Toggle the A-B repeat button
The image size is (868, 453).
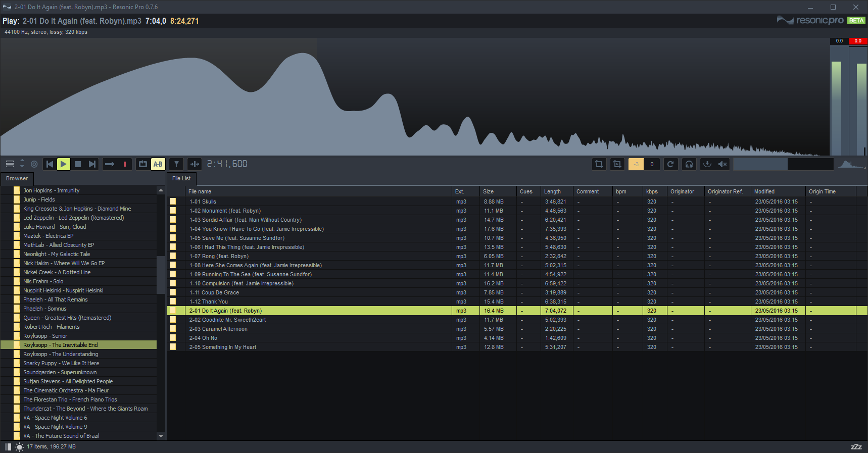click(158, 164)
